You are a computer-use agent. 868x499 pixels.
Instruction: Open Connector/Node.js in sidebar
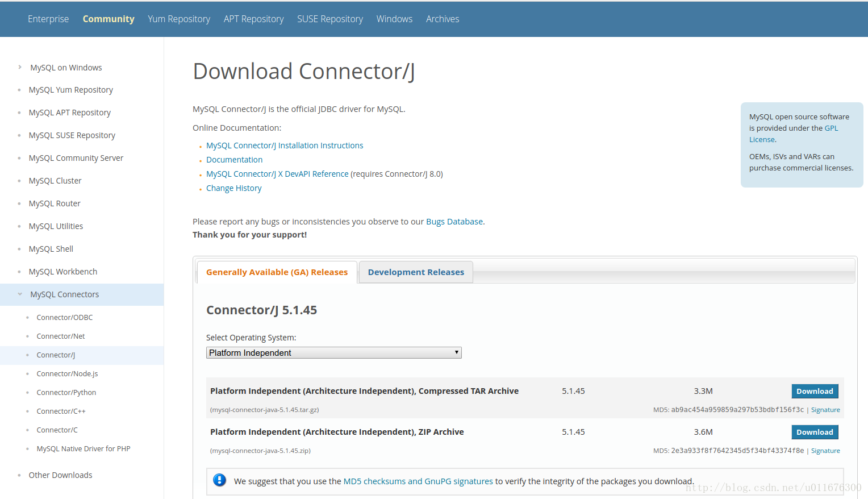coord(67,374)
